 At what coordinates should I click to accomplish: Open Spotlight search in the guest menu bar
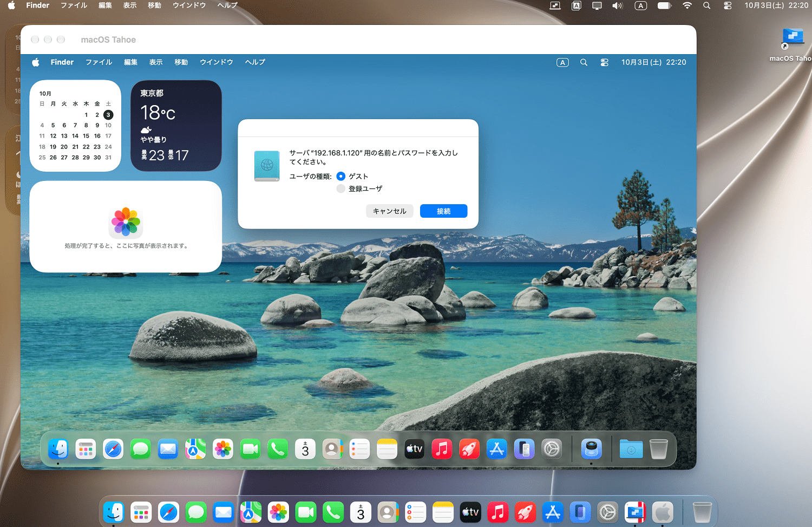click(584, 62)
